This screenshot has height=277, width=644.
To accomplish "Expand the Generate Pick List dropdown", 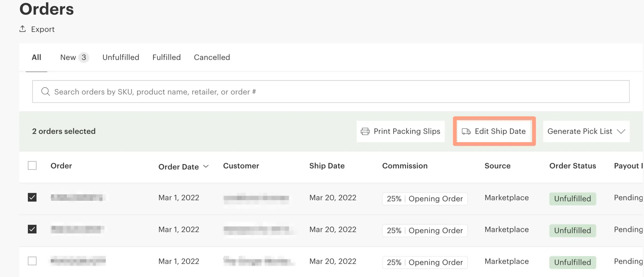I will click(x=621, y=131).
